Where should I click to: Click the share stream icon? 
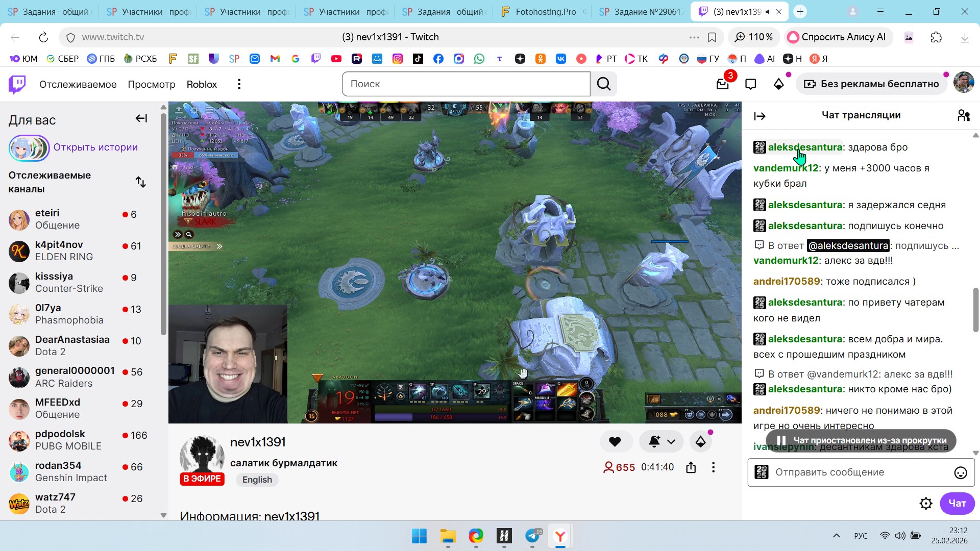691,467
